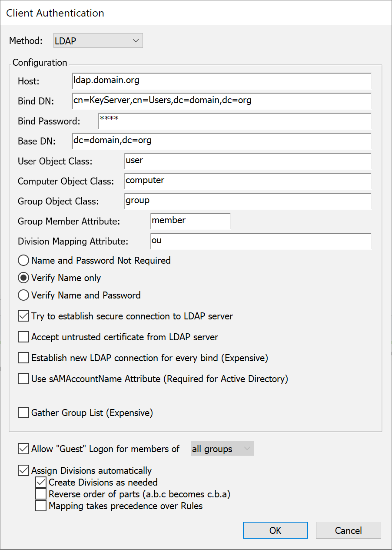Check Use sAMAccountName Attribute option

23,379
